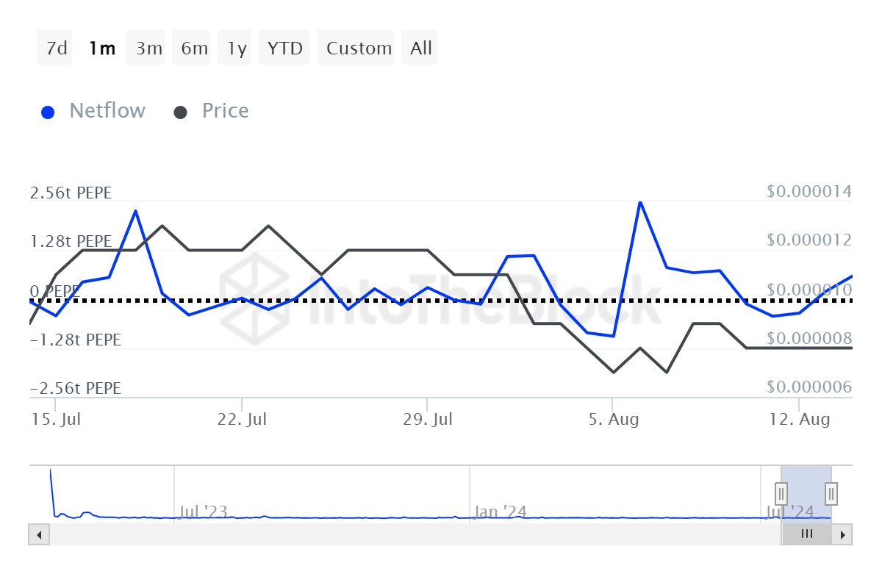
Task: Show the 1y time range
Action: [x=237, y=49]
